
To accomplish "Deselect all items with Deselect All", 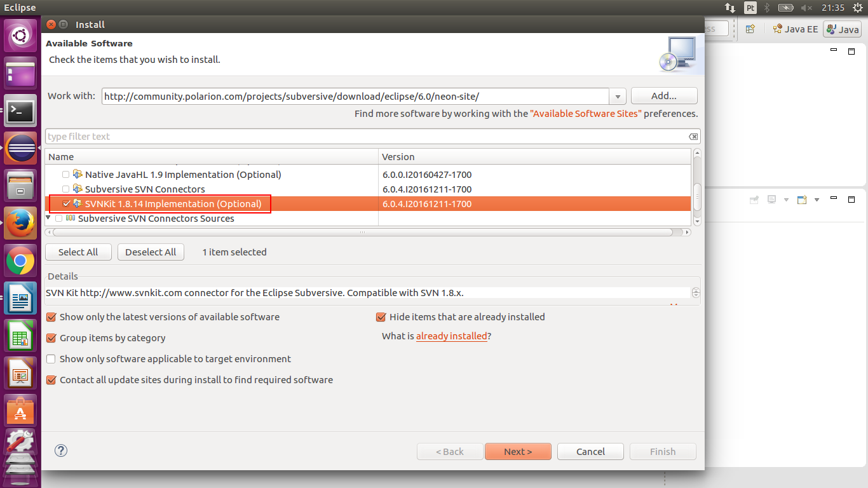I will pyautogui.click(x=151, y=252).
